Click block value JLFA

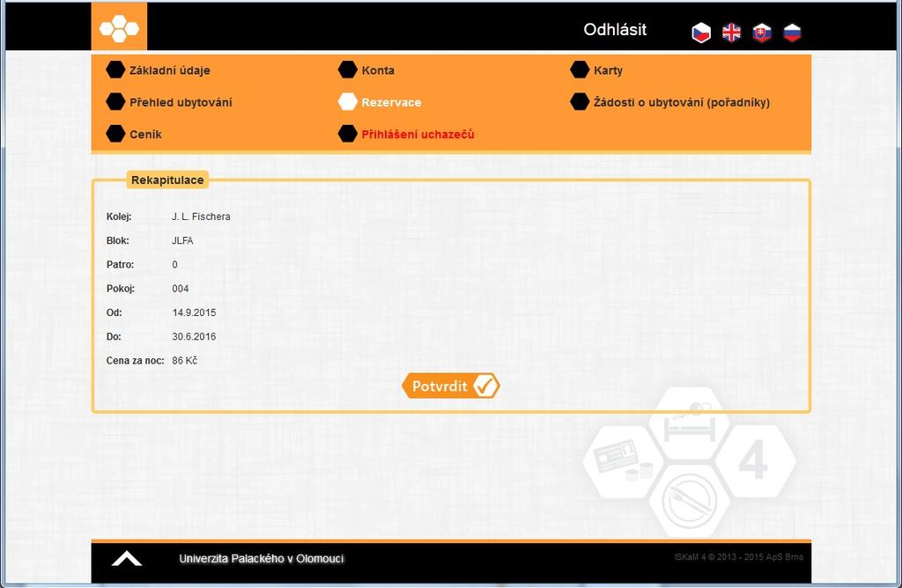click(x=182, y=241)
